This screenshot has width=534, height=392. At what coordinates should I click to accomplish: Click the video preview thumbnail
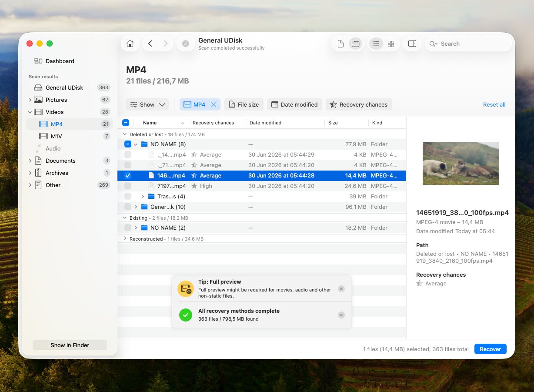tap(461, 163)
